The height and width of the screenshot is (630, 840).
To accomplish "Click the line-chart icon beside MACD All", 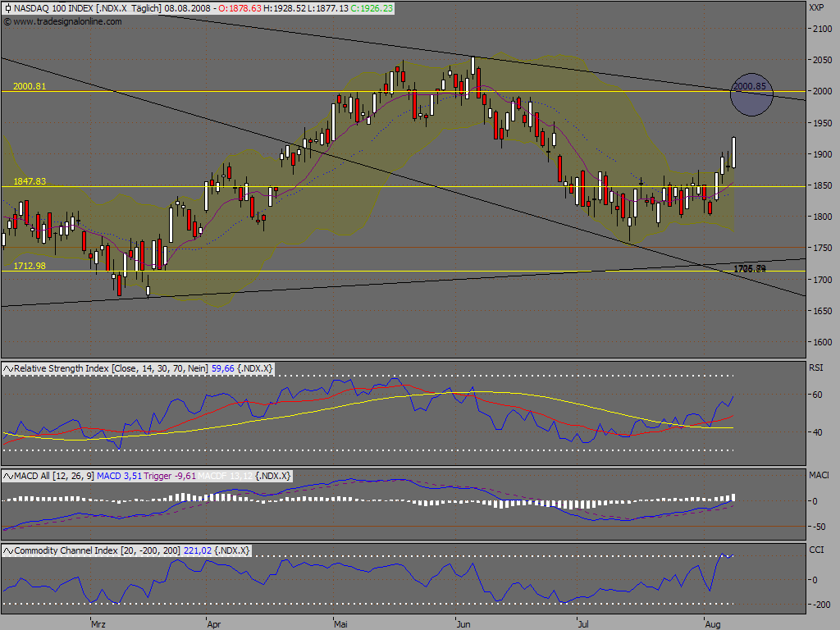I will pos(8,476).
